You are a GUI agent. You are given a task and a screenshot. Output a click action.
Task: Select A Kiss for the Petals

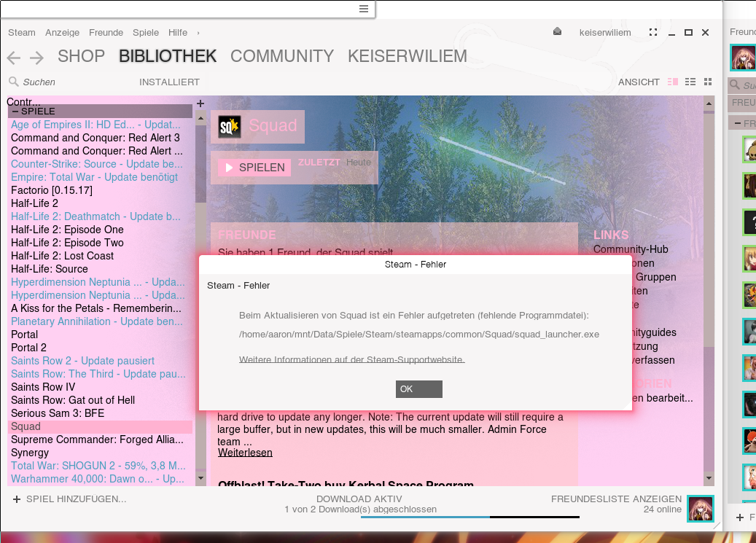[x=101, y=308]
